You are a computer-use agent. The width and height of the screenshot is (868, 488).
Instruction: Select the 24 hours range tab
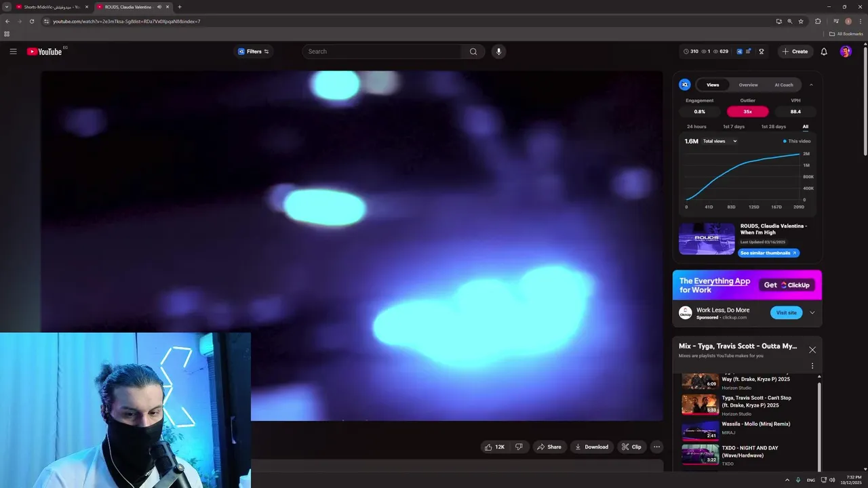click(696, 127)
